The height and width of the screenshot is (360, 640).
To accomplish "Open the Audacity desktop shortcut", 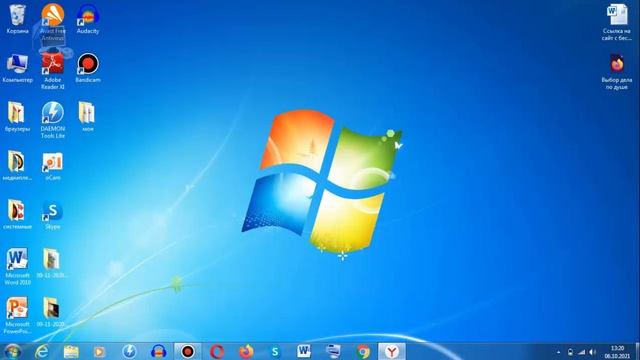I will click(x=88, y=19).
